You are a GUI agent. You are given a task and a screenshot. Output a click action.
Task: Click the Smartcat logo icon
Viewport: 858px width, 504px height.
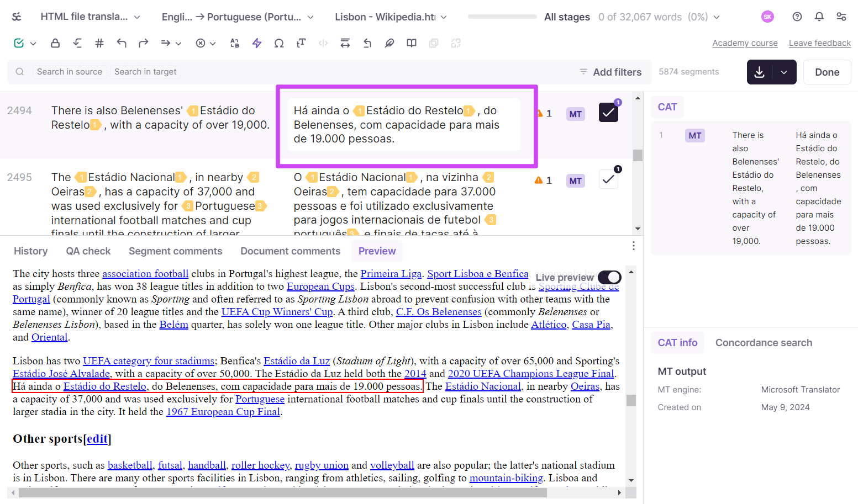click(x=17, y=17)
